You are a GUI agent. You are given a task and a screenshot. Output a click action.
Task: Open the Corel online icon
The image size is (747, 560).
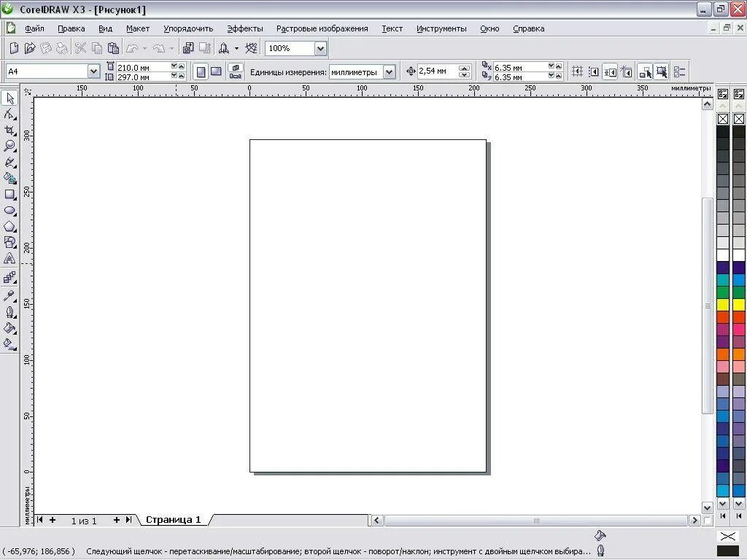pyautogui.click(x=251, y=48)
